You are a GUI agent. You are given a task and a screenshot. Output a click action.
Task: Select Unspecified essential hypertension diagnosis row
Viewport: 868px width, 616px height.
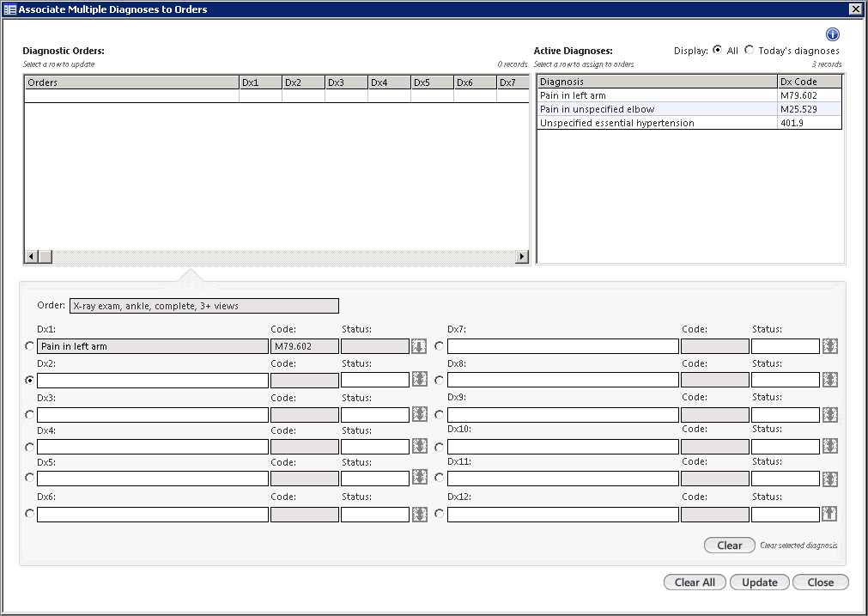point(689,123)
